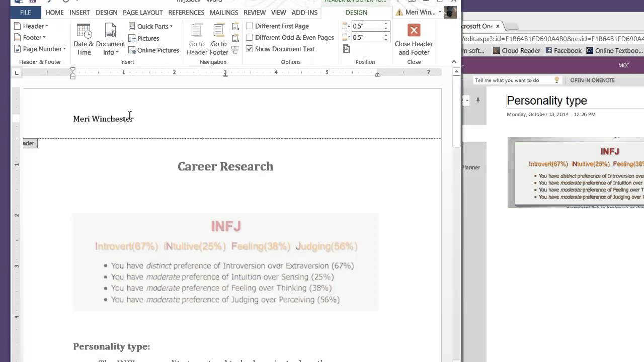Screen dimensions: 644x362
Task: Click the Meri Winchester header text
Action: coord(103,119)
